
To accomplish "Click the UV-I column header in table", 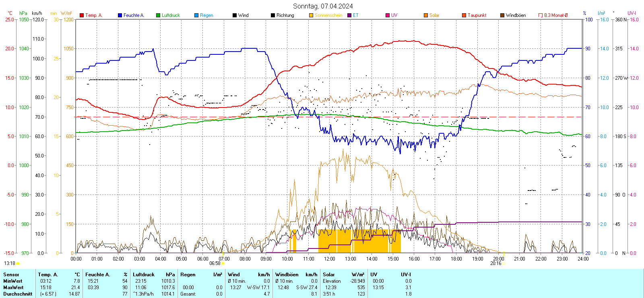I will coord(406,275).
